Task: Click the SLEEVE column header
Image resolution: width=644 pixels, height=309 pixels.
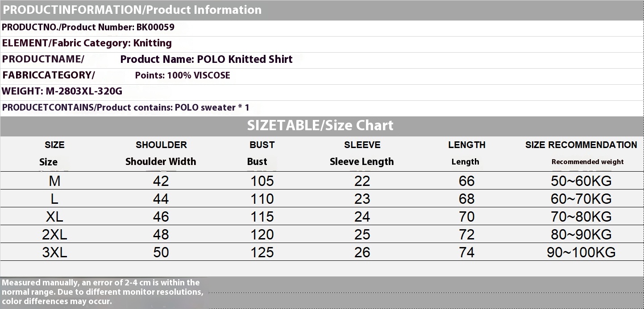Action: coord(362,145)
